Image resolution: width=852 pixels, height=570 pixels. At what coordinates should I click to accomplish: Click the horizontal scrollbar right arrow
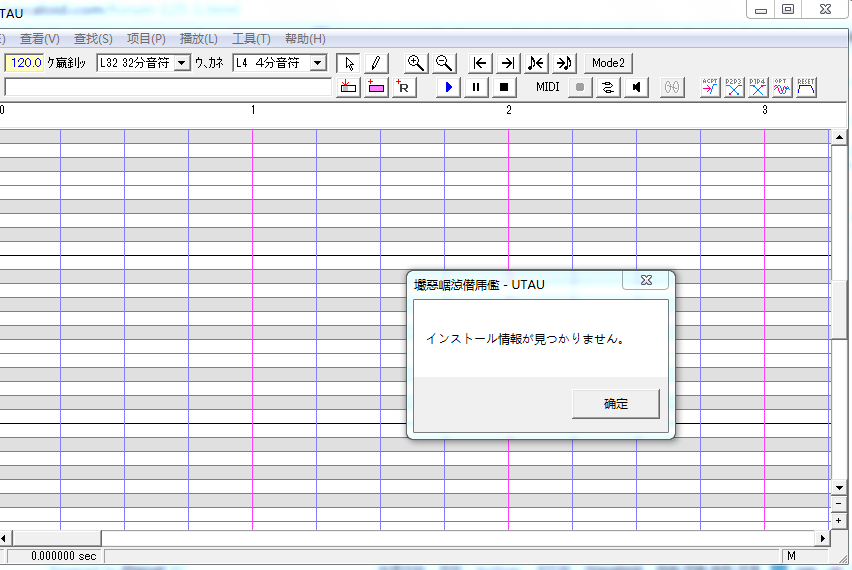(x=823, y=538)
